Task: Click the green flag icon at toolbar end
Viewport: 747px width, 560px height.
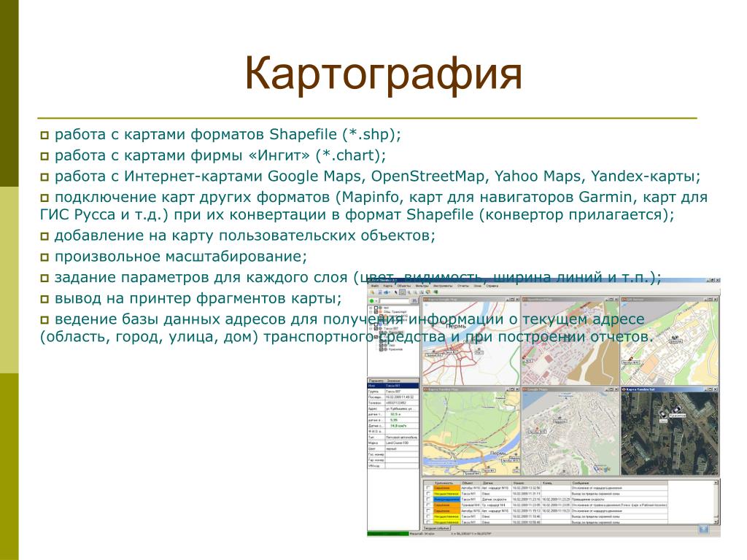Action: pyautogui.click(x=436, y=292)
